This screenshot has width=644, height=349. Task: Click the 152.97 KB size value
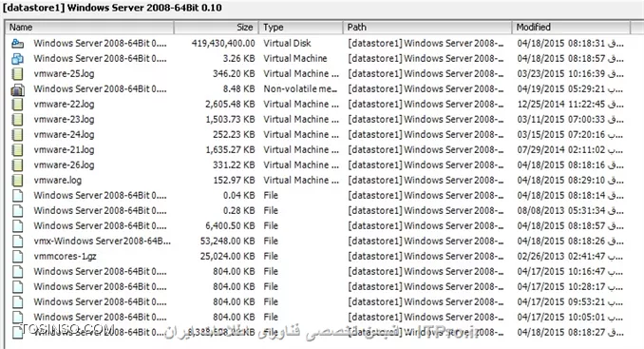pos(234,180)
